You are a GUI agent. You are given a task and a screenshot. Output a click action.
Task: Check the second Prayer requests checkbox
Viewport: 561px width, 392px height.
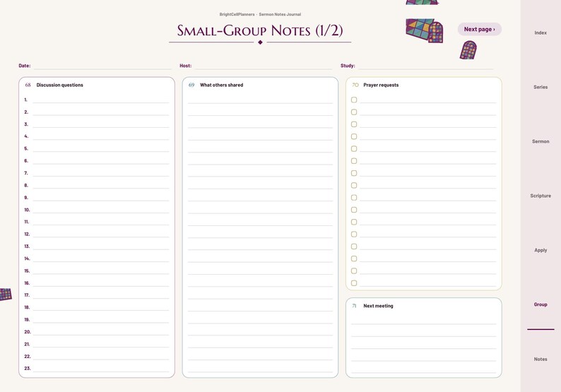click(x=354, y=112)
